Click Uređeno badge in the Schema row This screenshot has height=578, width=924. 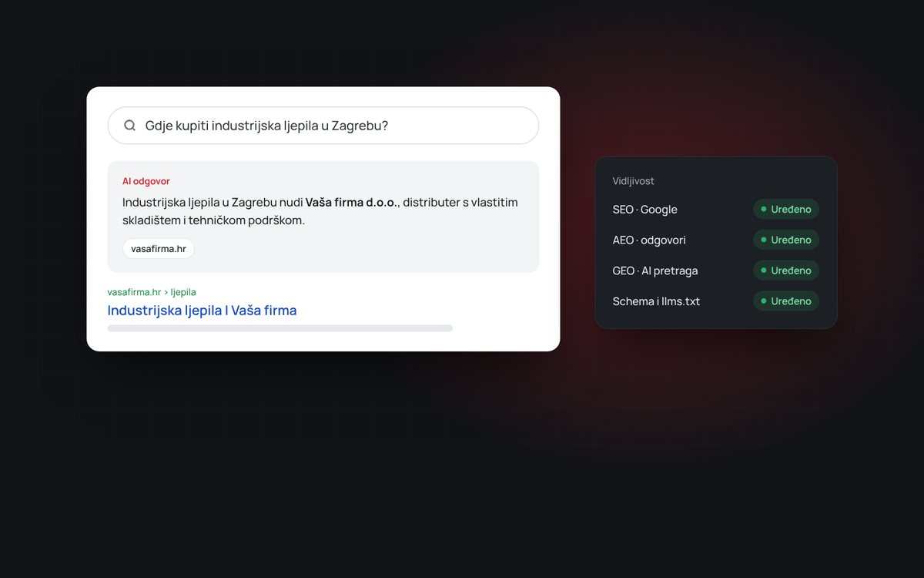786,301
